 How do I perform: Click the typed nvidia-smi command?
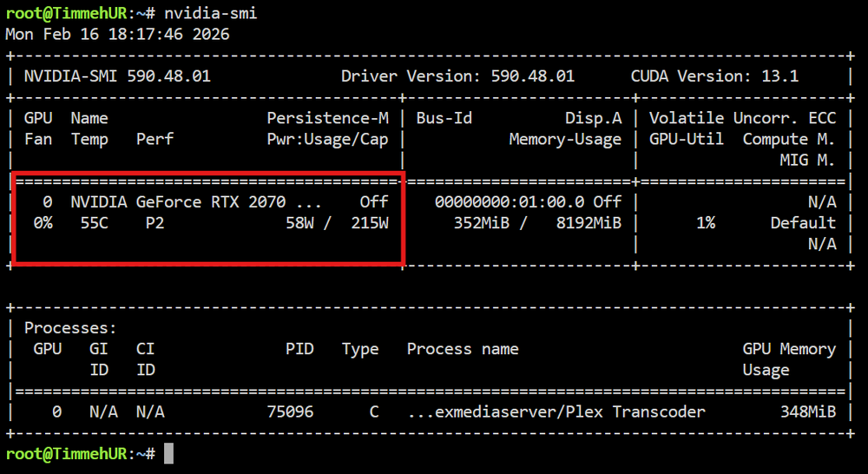211,14
